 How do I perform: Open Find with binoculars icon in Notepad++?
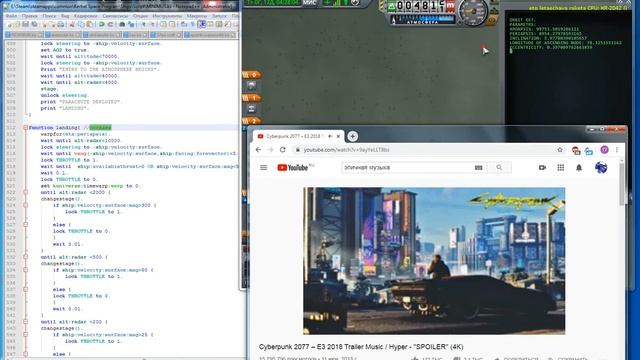[122, 24]
